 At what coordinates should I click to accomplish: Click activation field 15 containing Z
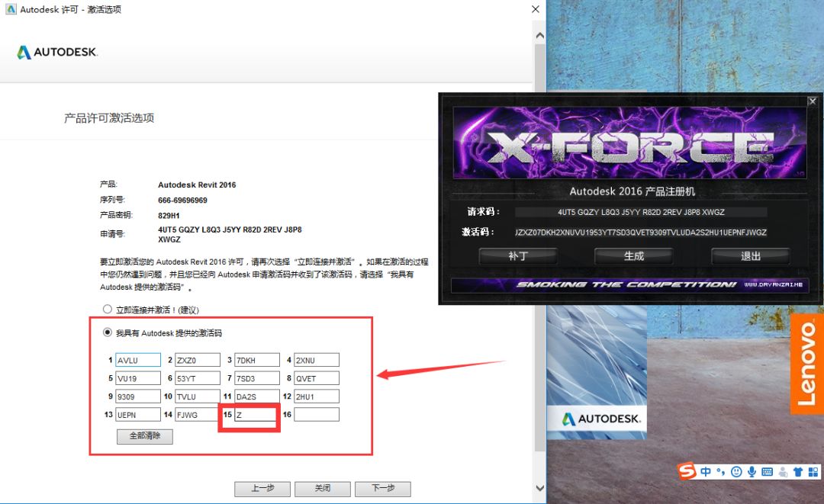coord(256,414)
